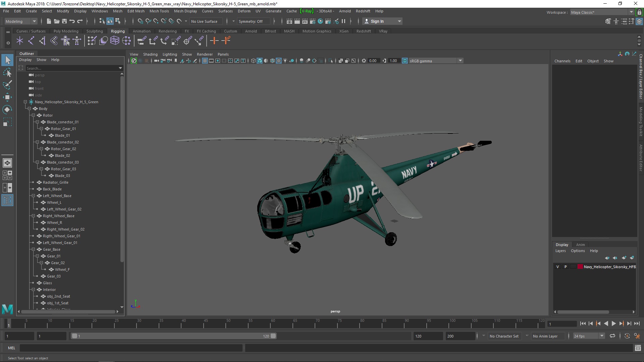This screenshot has height=362, width=644.
Task: Open the Deform menu
Action: click(x=244, y=11)
